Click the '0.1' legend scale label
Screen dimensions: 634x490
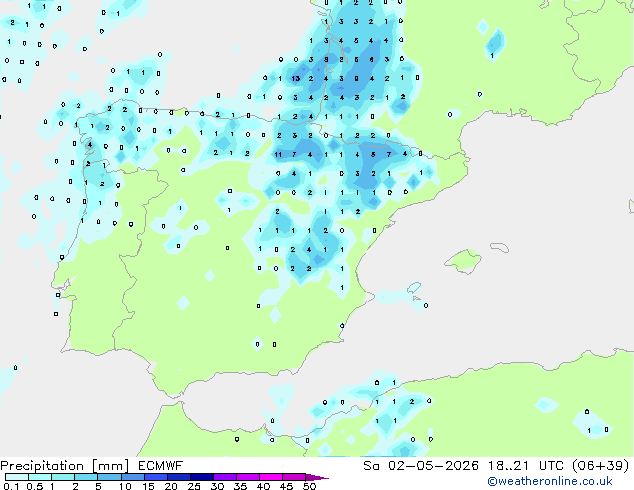pos(11,486)
